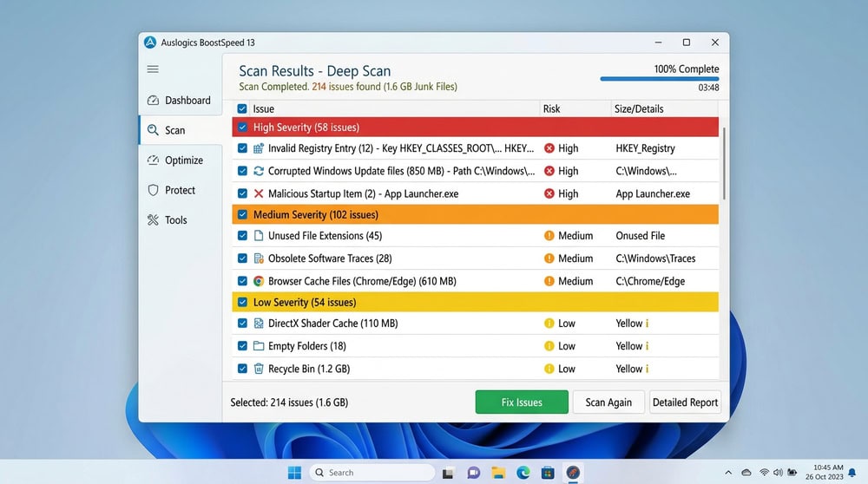Uncheck Malicious Startup Item checkbox

pyautogui.click(x=242, y=193)
